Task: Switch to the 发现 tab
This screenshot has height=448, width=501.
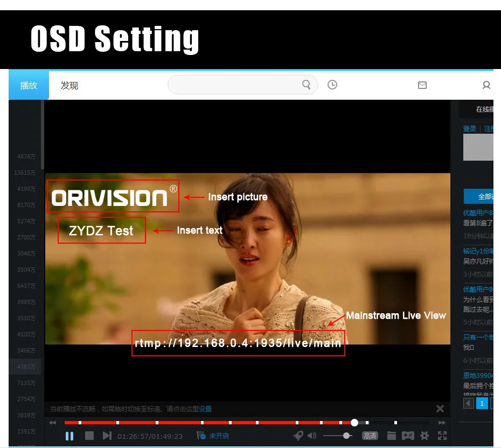Action: (69, 85)
